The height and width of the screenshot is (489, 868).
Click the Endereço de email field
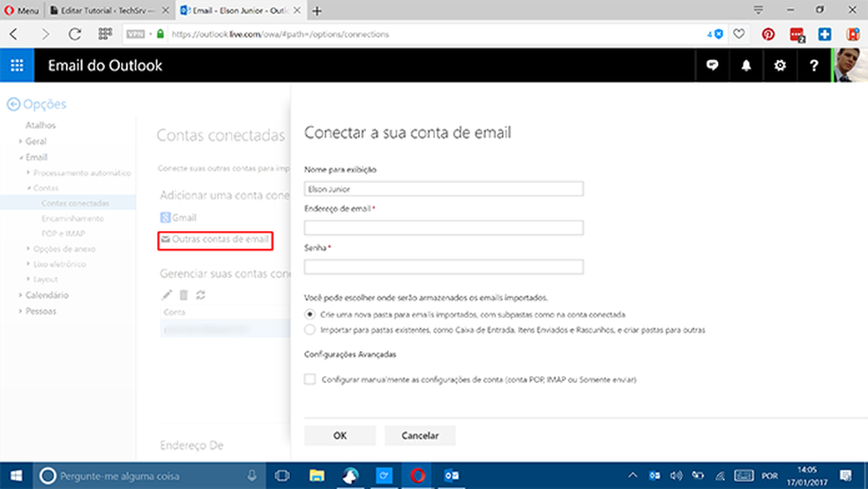click(444, 228)
